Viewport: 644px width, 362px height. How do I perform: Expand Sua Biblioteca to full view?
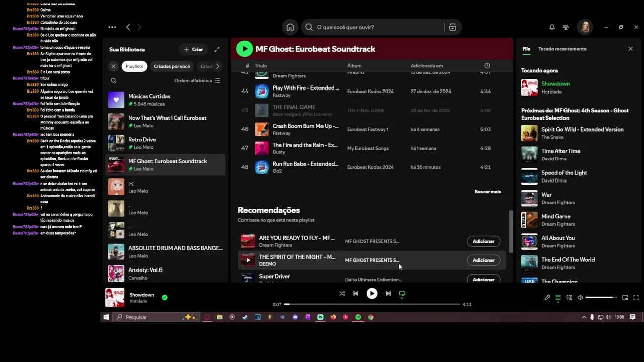tap(217, 49)
